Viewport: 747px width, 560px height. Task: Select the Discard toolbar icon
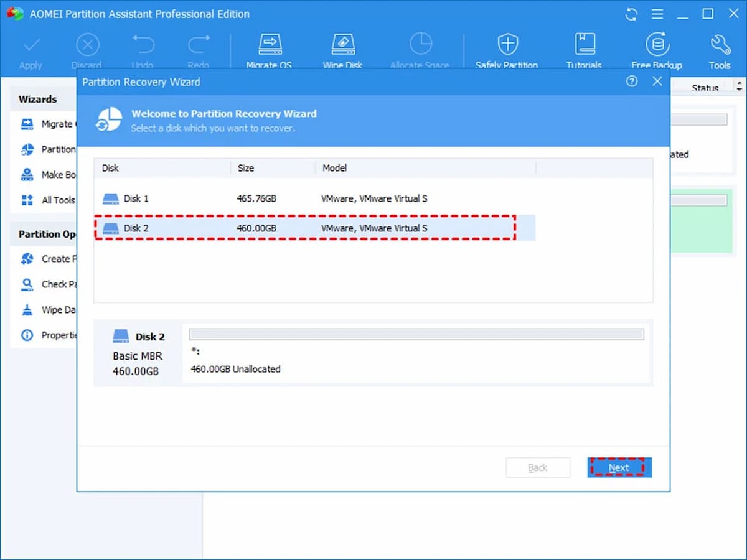[x=87, y=50]
